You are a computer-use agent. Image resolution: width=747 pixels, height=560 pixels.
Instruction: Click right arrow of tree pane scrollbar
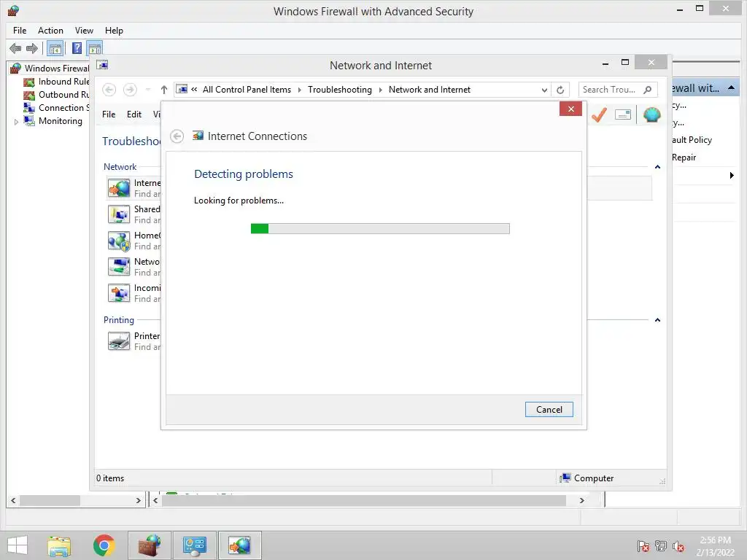point(138,500)
